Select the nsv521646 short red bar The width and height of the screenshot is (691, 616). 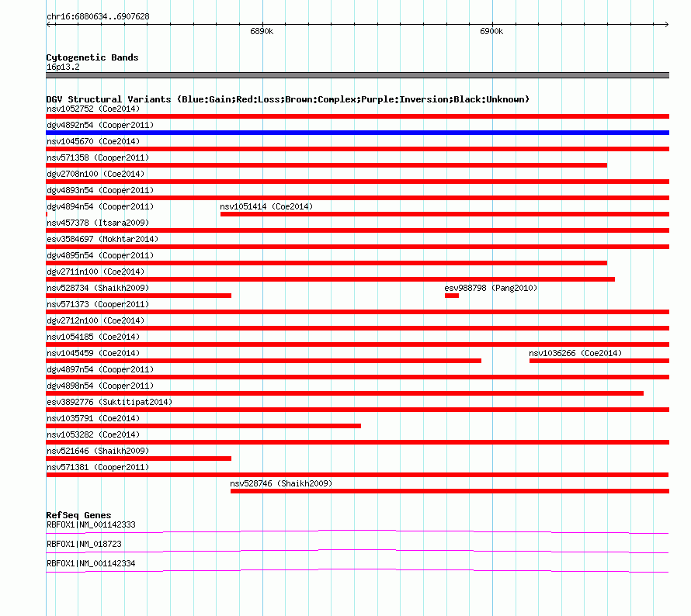139,459
